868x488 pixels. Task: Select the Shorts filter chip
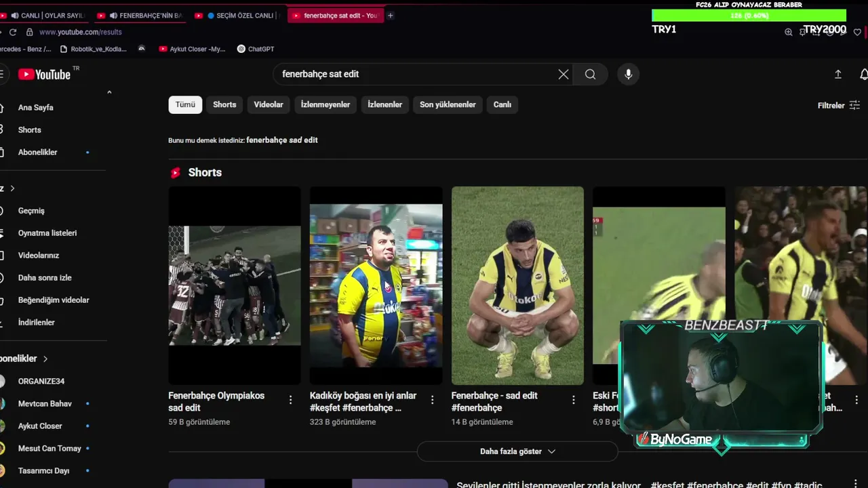(224, 104)
